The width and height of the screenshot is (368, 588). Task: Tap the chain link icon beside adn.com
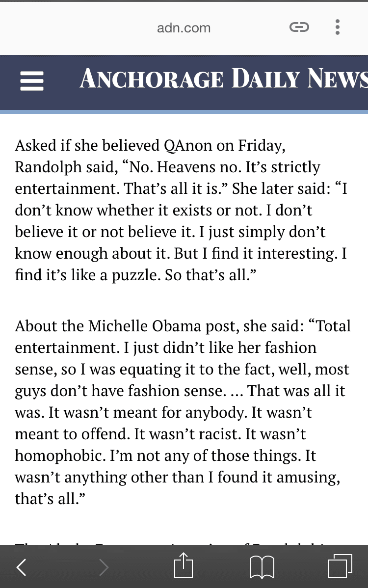[x=299, y=27]
